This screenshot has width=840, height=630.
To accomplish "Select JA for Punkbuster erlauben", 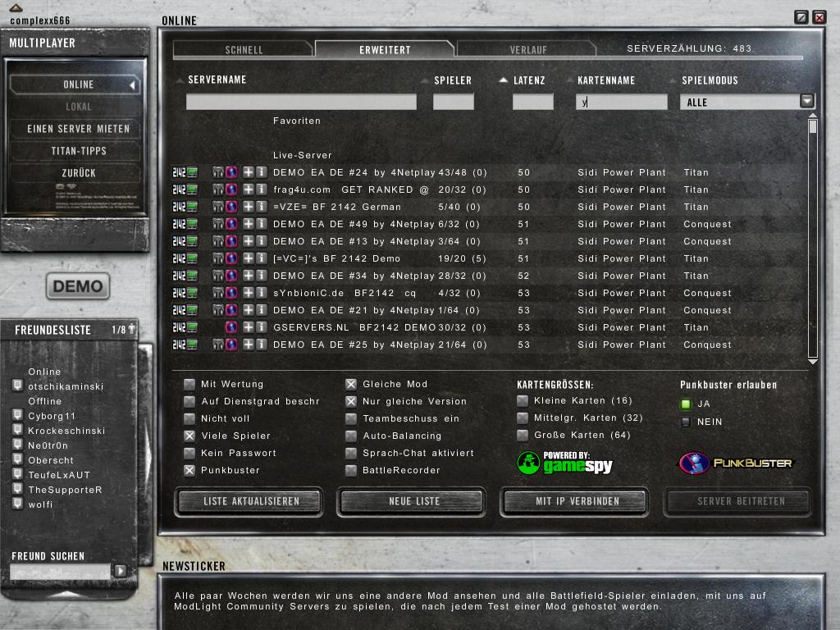I will click(686, 404).
